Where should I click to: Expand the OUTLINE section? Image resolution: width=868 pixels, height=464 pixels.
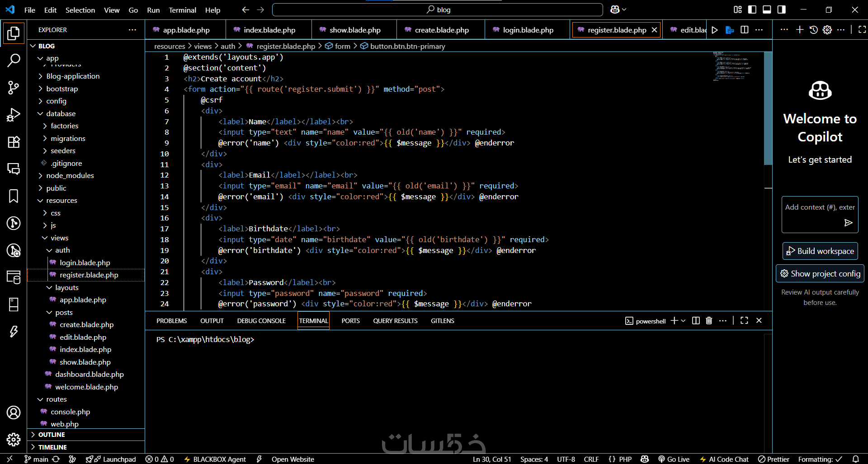[x=52, y=435]
